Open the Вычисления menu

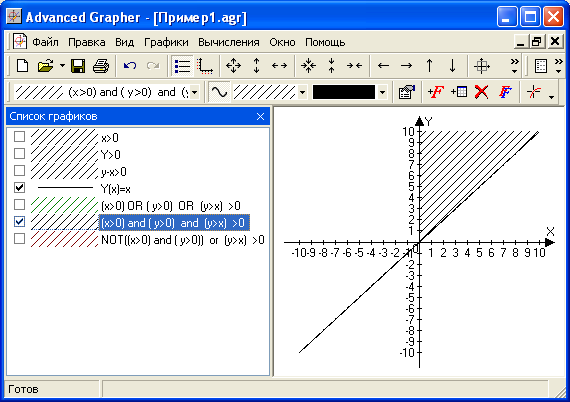229,43
